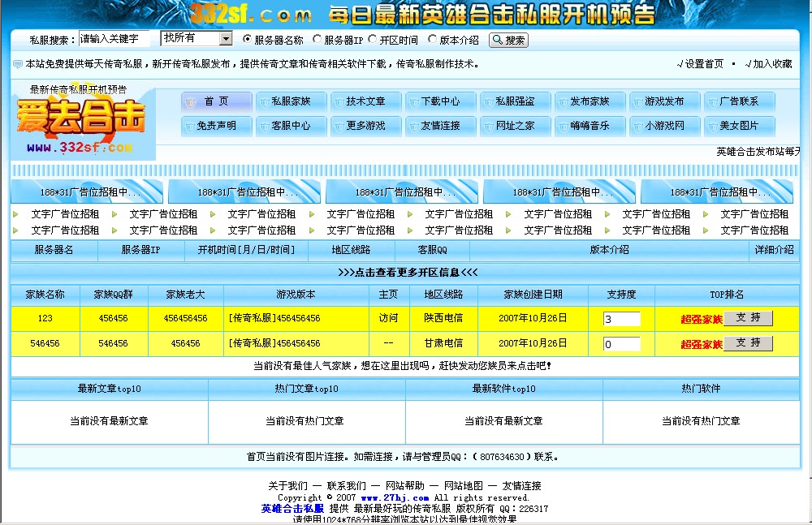Open the 嗨哈音乐 music section
This screenshot has width=812, height=525.
pos(590,127)
